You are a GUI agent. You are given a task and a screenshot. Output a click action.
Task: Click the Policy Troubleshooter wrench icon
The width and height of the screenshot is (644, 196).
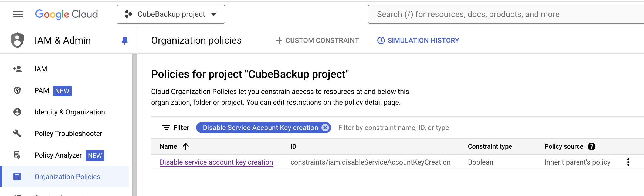pos(17,134)
